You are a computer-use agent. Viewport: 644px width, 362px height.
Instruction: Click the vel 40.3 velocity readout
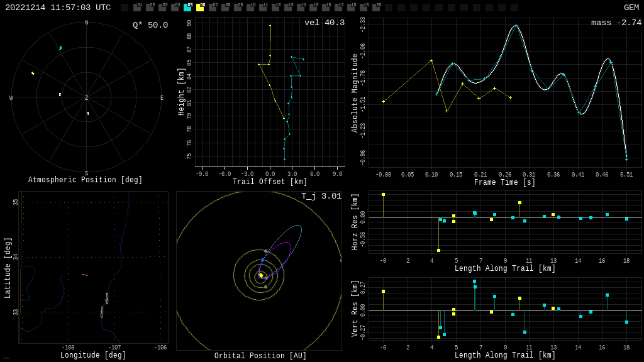point(324,23)
